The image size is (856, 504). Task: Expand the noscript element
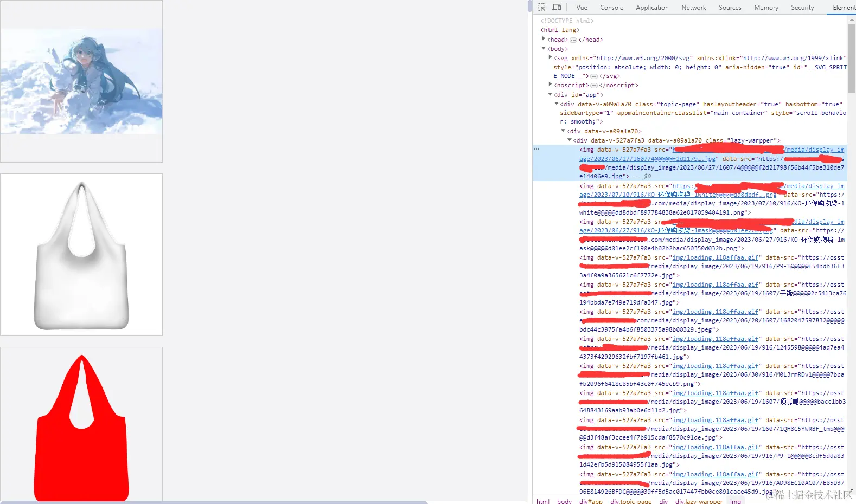point(550,85)
